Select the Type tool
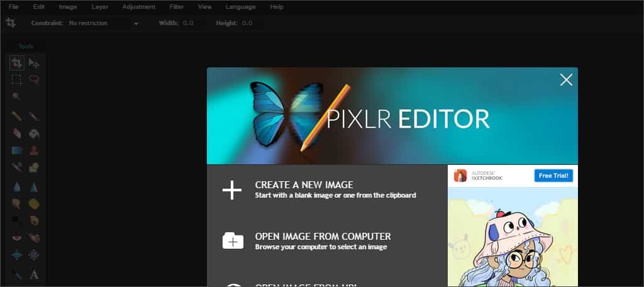Screen dimensions: 644x287 tap(34, 274)
